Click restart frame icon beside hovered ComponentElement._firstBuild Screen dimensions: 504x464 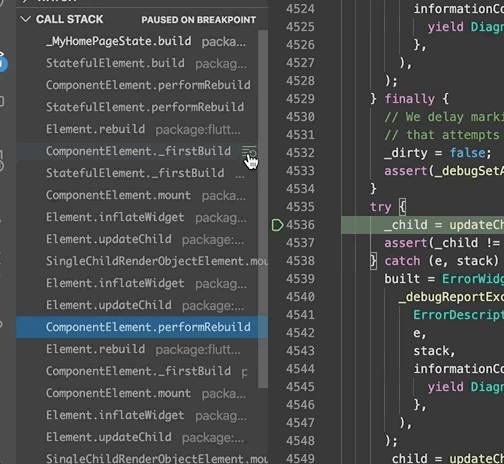pos(249,152)
